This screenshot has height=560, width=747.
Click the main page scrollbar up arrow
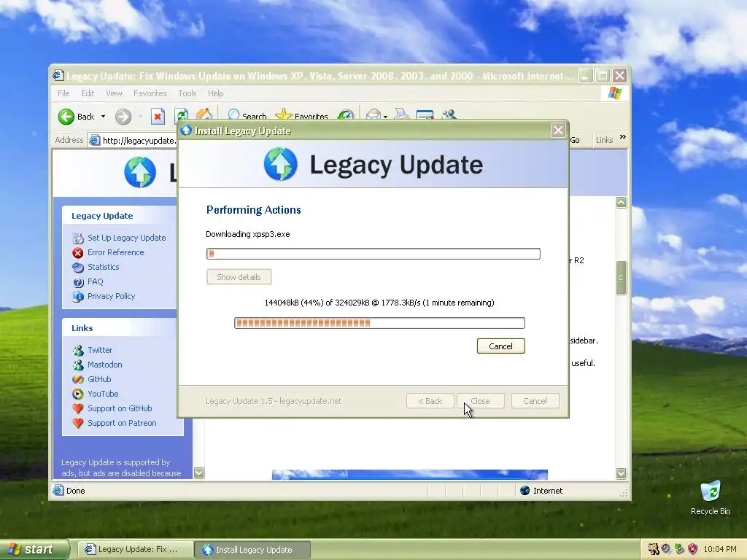(x=622, y=203)
